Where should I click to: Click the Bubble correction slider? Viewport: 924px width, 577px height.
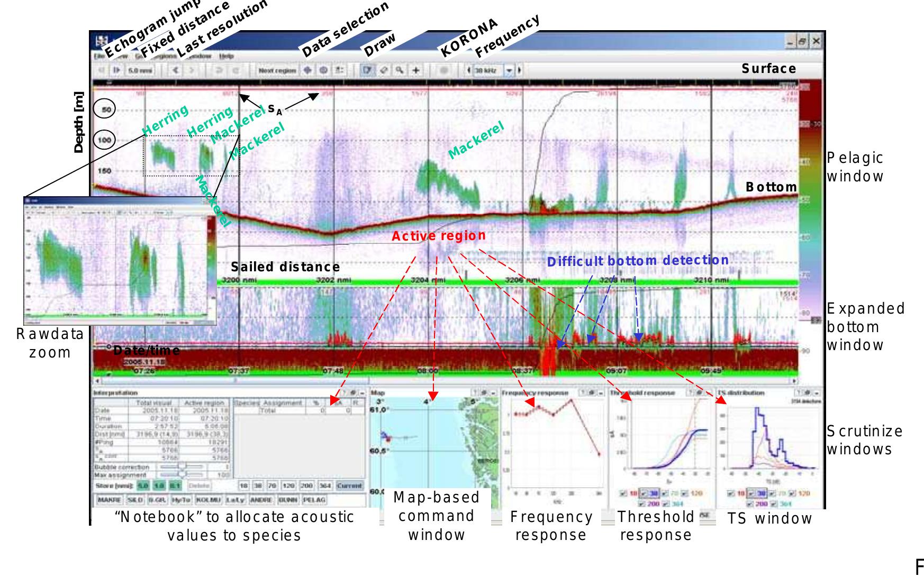pyautogui.click(x=182, y=467)
